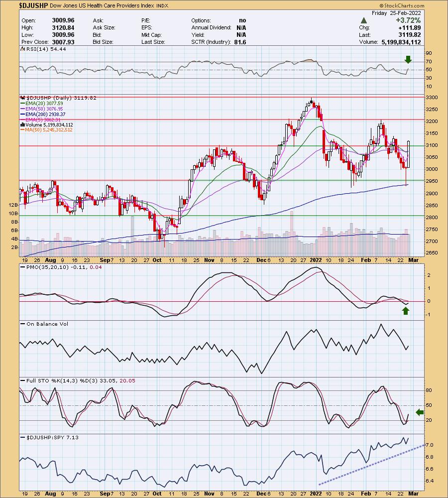
Task: Click the +3.72% percent change
Action: tap(408, 20)
